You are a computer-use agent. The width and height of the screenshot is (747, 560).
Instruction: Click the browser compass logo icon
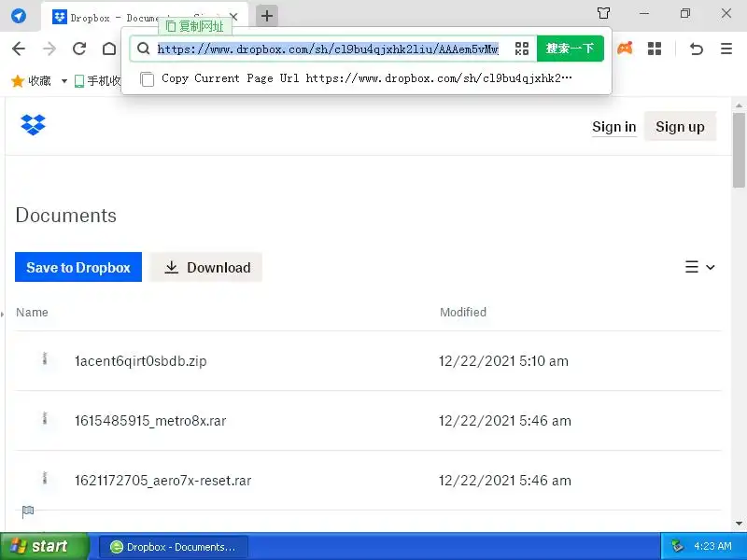19,16
